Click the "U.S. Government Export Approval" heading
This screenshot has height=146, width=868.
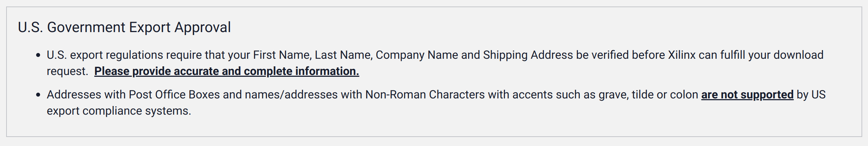point(124,27)
